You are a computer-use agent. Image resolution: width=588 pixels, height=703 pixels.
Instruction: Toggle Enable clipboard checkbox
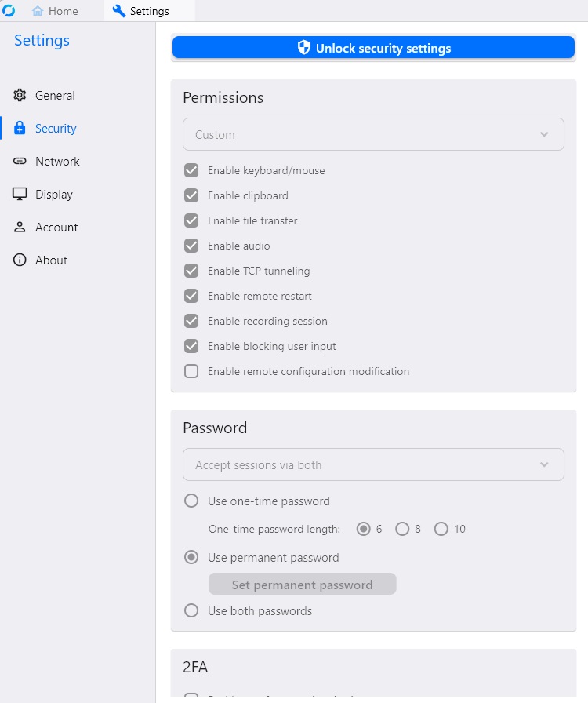tap(191, 195)
